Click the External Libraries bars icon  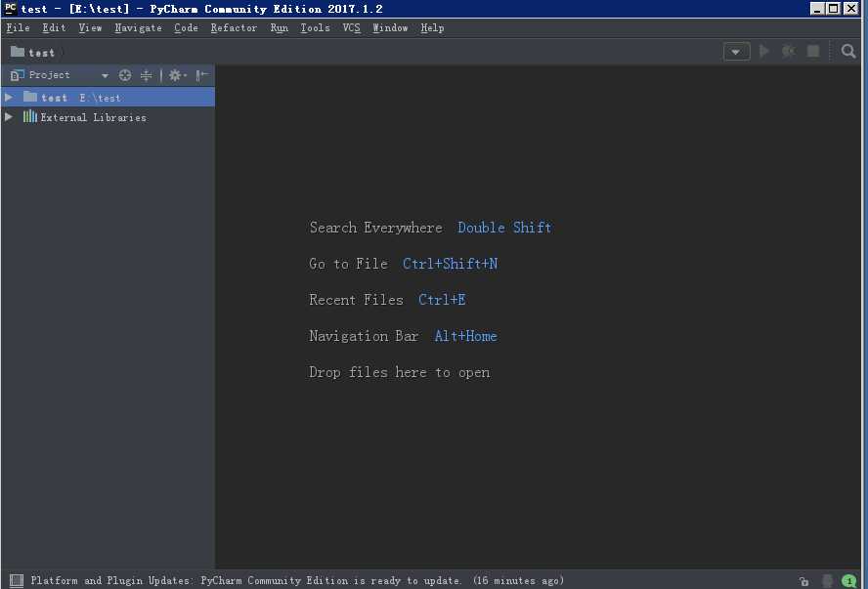pyautogui.click(x=30, y=116)
